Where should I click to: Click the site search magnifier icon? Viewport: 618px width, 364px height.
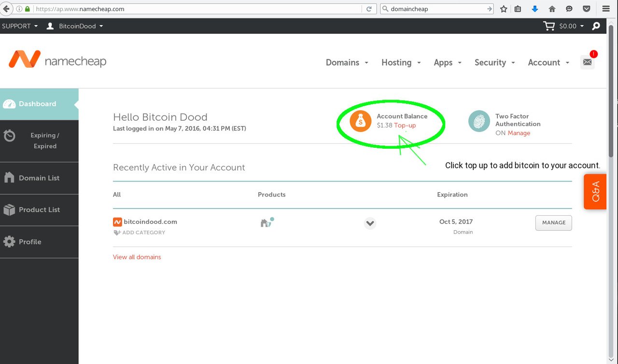tap(596, 26)
